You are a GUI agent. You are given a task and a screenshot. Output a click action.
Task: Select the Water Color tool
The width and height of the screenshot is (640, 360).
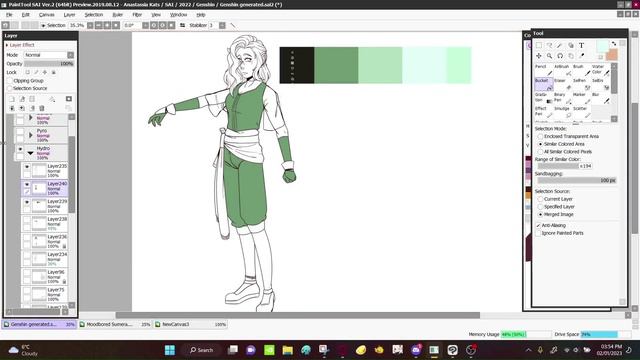click(600, 70)
